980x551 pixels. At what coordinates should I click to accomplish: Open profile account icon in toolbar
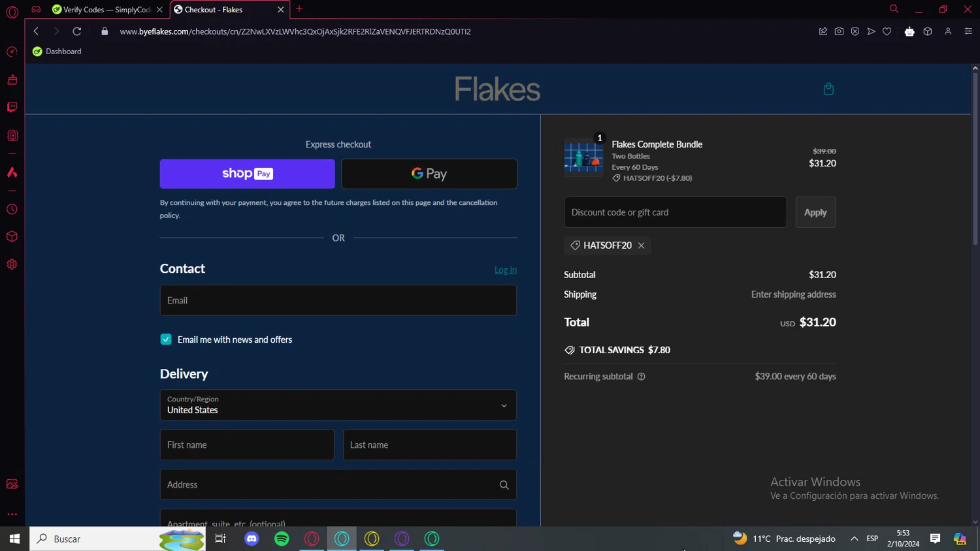(948, 31)
